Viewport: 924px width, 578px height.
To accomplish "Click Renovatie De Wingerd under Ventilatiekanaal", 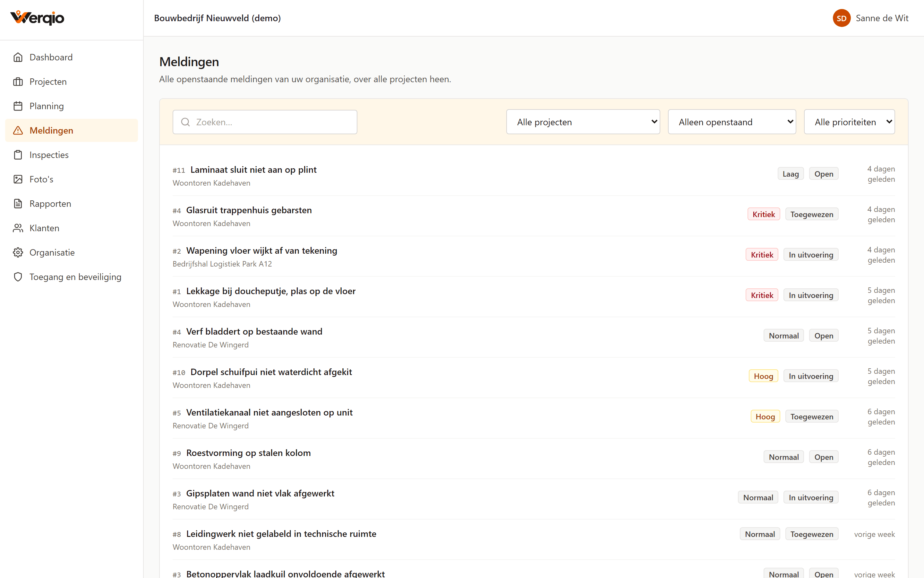I will (210, 426).
